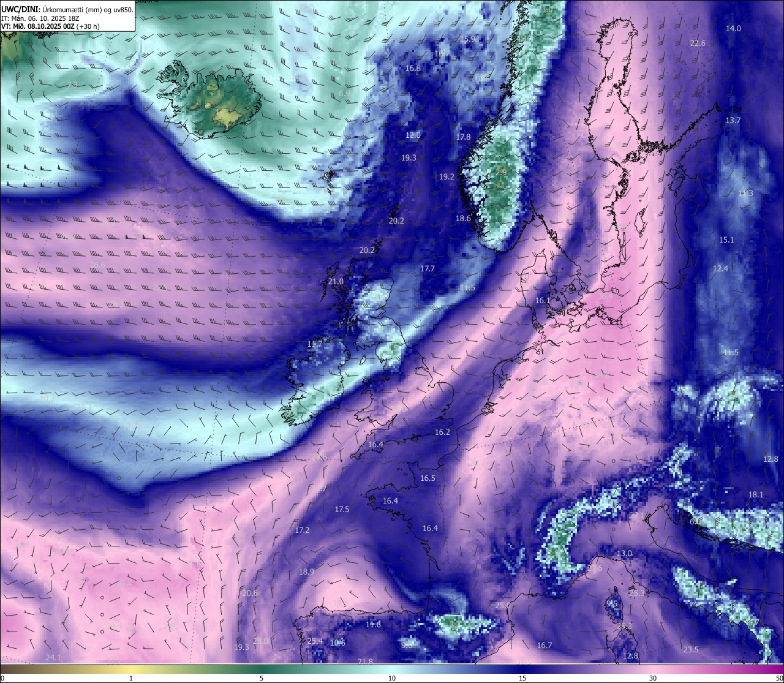
Task: Click the map value 17.2
Action: point(303,530)
